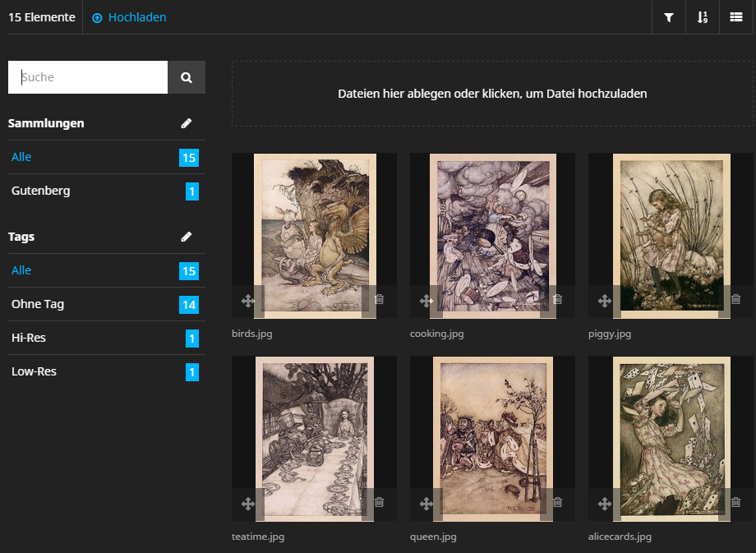The image size is (756, 553).
Task: Select the Gutenberg collection
Action: [x=107, y=191]
